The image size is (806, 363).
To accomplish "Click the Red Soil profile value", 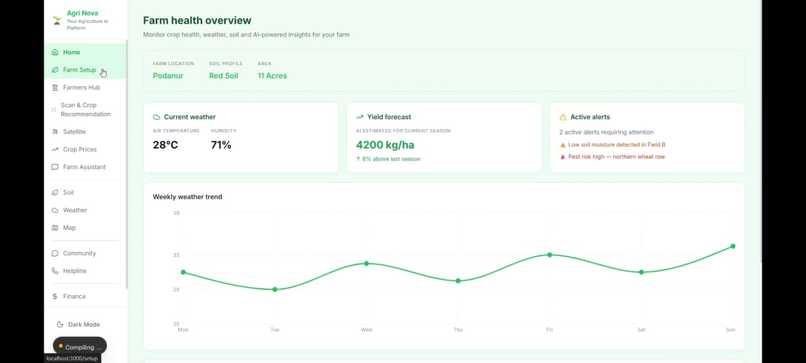I will click(224, 76).
